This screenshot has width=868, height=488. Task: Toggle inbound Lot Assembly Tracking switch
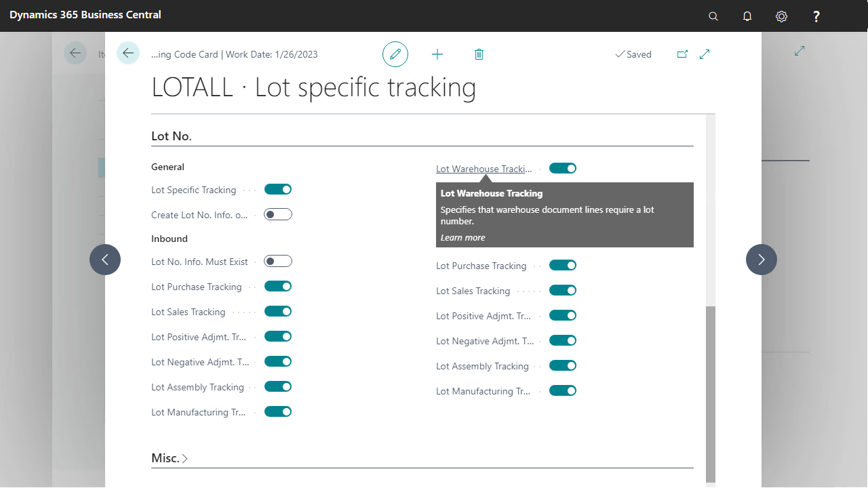(x=278, y=386)
